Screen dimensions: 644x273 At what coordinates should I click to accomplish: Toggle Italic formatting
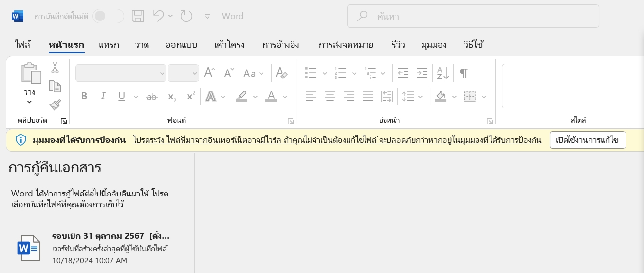(103, 97)
